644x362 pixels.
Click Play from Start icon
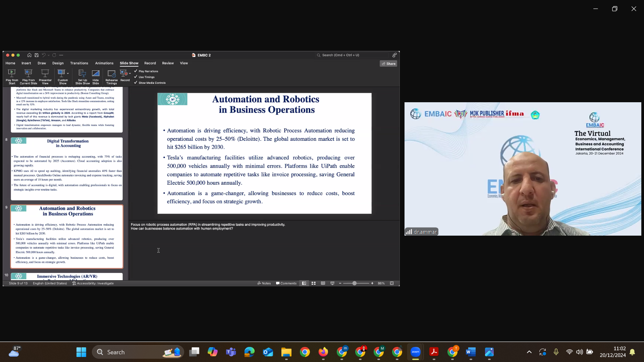point(12,73)
